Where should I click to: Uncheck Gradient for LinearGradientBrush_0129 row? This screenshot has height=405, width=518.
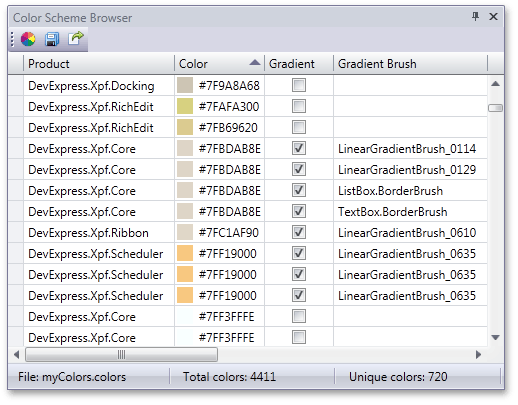299,169
